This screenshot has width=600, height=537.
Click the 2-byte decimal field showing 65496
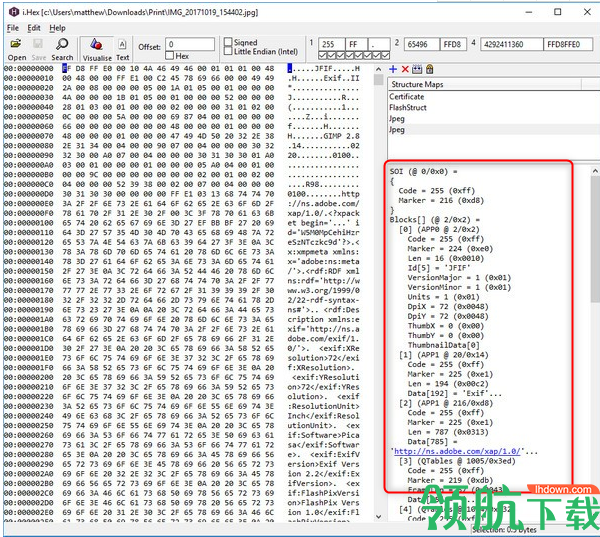[422, 44]
